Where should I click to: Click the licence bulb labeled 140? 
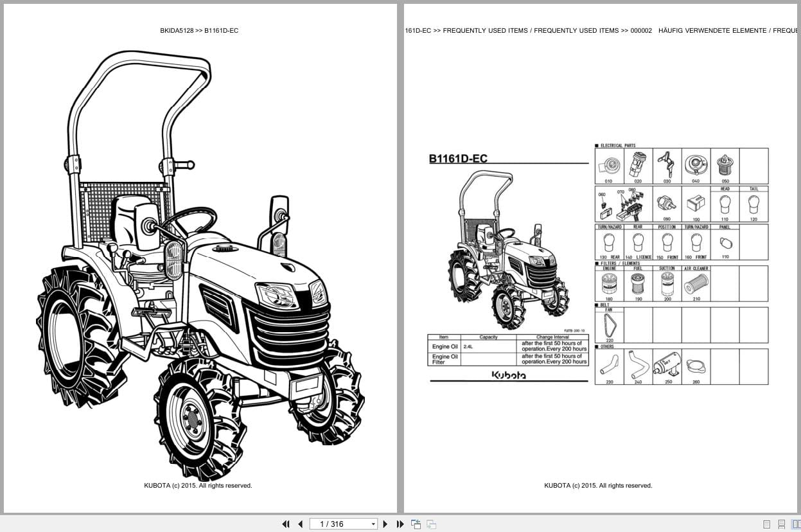coord(638,242)
